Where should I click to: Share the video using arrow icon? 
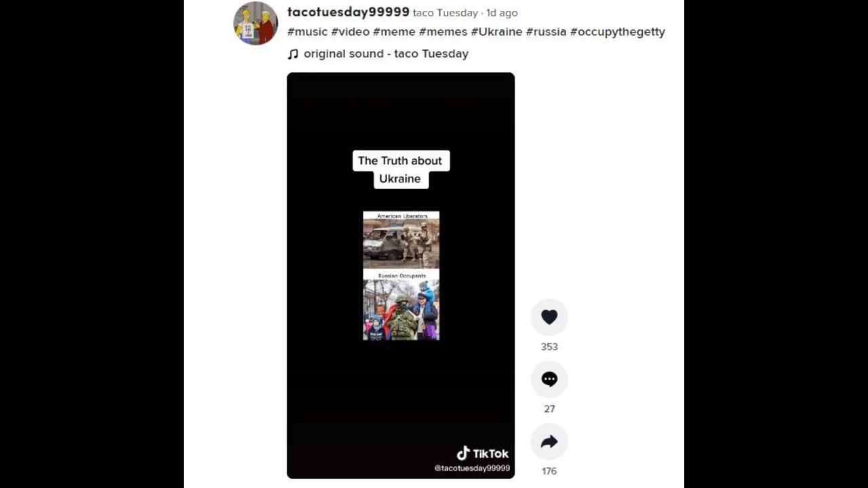549,442
